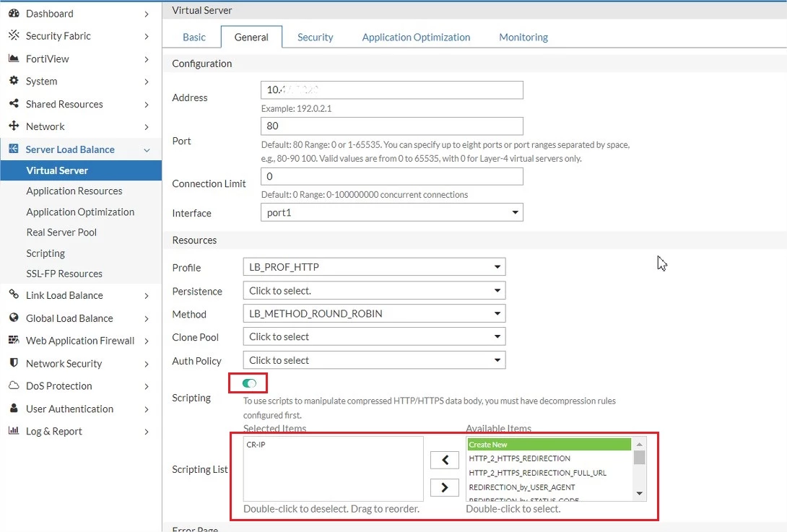Open Virtual Server in sidebar

pos(81,170)
